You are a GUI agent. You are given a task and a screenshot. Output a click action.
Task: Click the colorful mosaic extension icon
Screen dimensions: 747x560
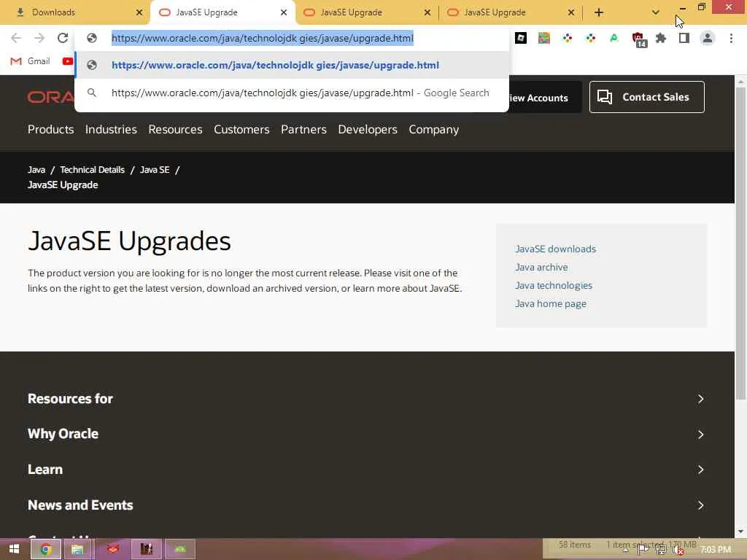[544, 38]
